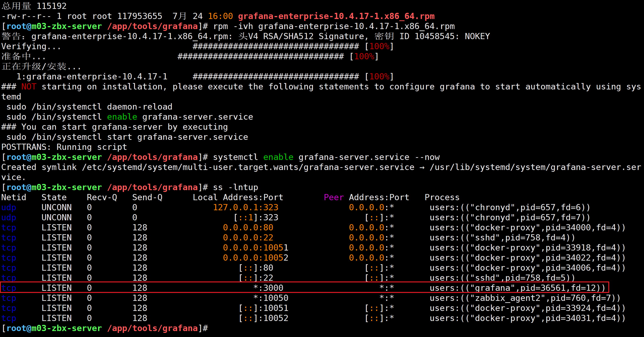Click the '--now' flag in systemctl command

point(427,157)
